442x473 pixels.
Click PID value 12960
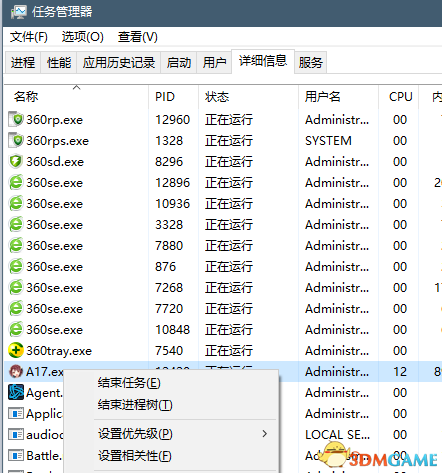173,120
